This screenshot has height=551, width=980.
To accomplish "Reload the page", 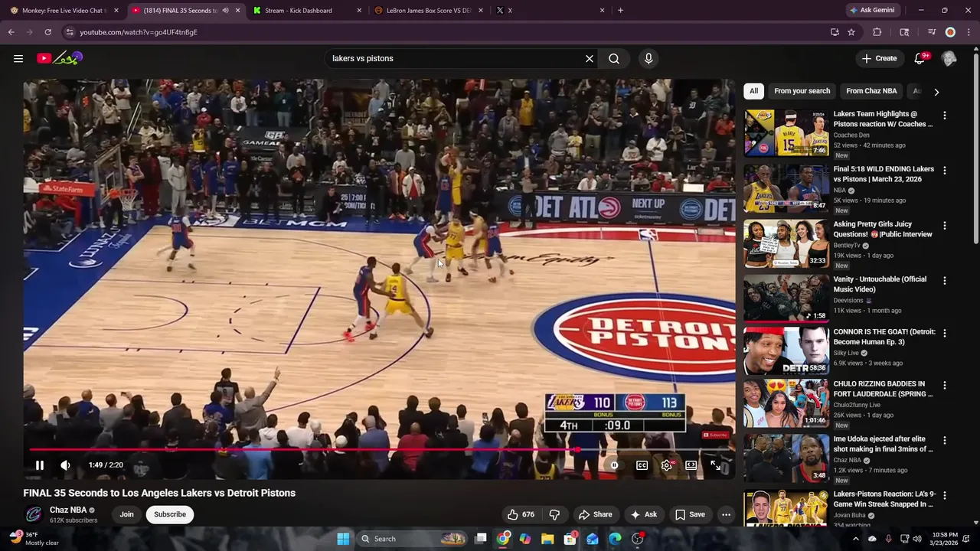I will 47,32.
